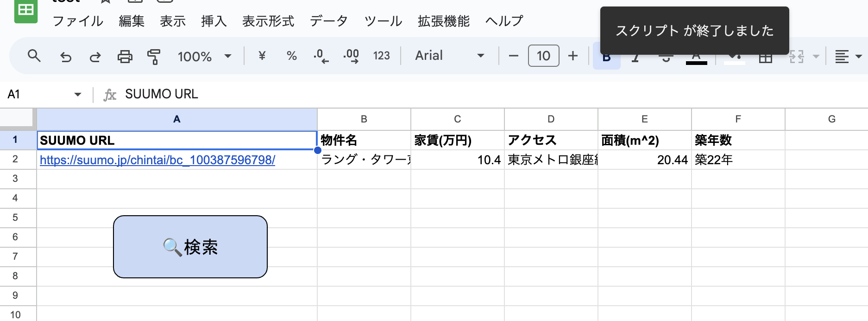Select the paint format tool
The image size is (868, 321).
pyautogui.click(x=154, y=57)
